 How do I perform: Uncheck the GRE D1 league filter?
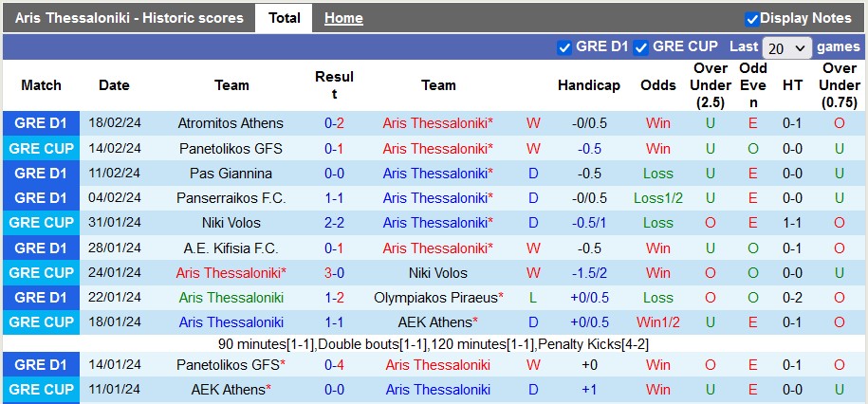(564, 47)
